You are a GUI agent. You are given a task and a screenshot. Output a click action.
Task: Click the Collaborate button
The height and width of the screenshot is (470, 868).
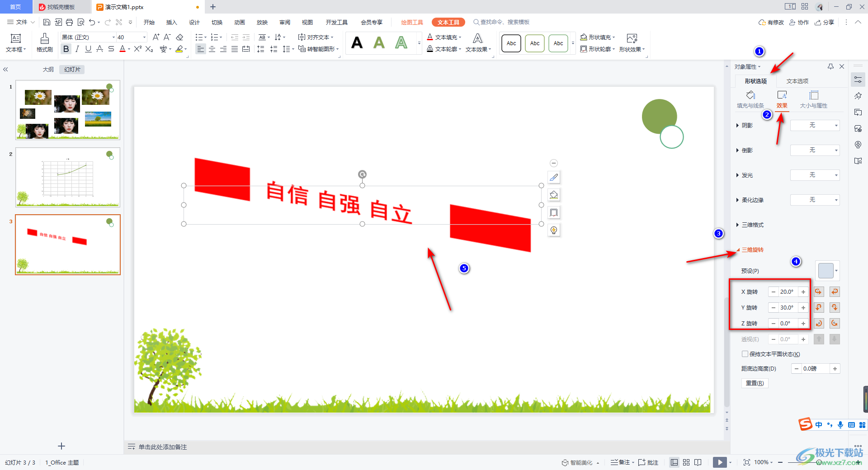[799, 22]
